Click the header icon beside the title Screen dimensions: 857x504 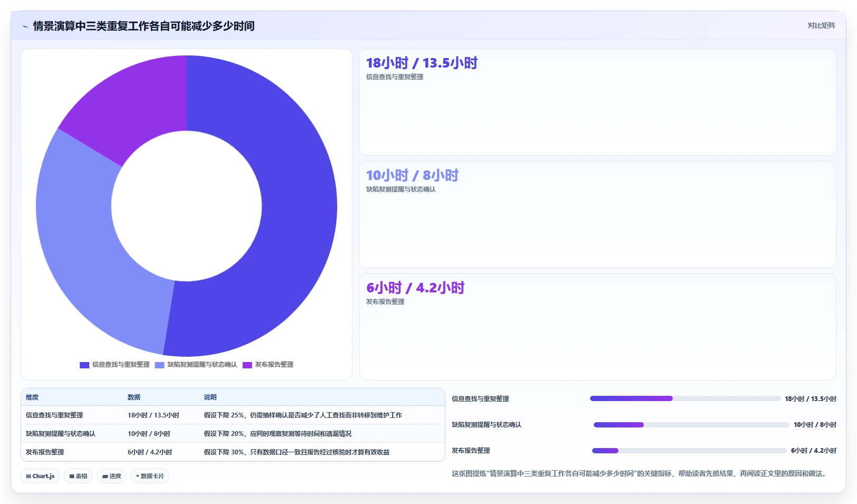coord(25,26)
